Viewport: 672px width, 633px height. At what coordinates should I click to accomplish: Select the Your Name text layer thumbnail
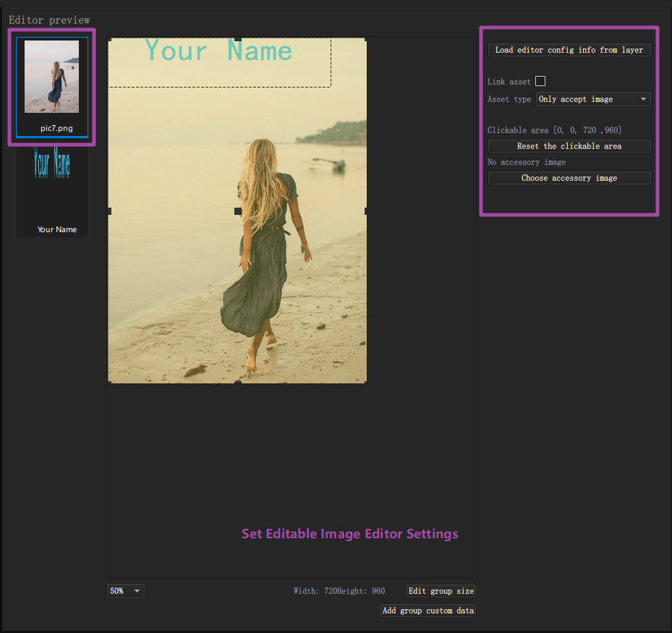coord(52,189)
